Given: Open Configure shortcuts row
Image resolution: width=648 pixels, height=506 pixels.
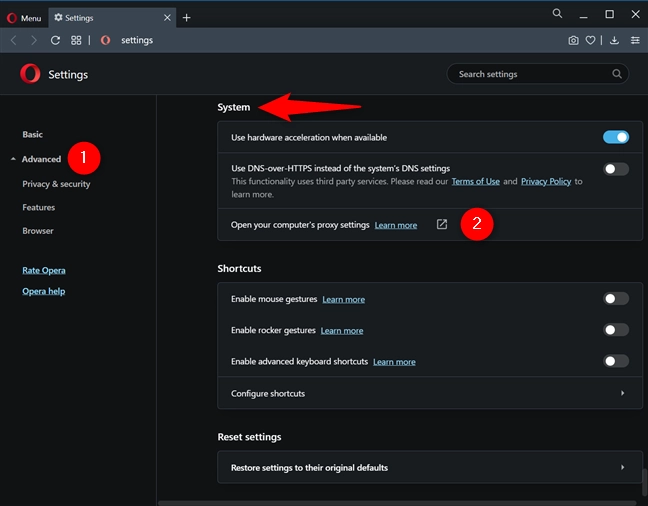Looking at the screenshot, I should [430, 393].
